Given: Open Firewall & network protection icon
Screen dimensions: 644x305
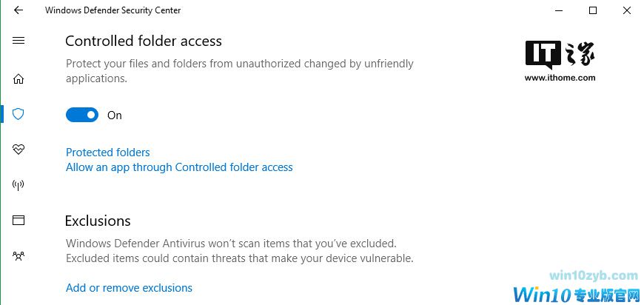Looking at the screenshot, I should (19, 185).
